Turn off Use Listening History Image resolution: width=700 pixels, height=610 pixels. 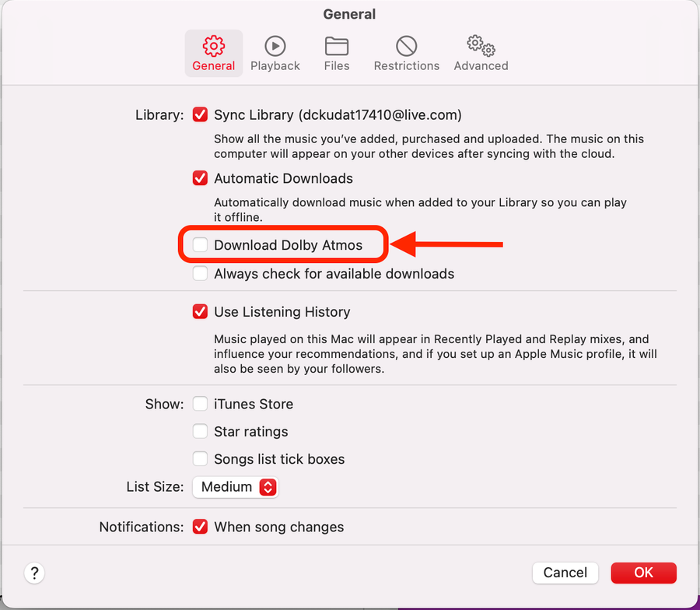[201, 312]
